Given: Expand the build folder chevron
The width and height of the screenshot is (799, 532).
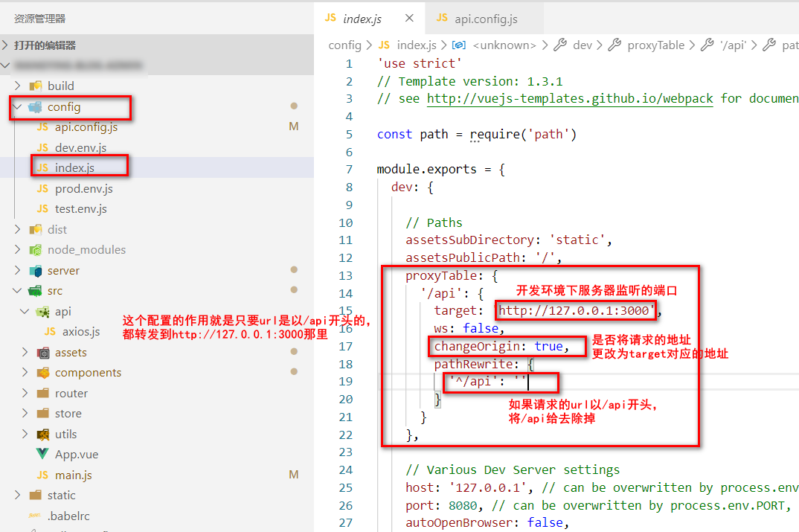Looking at the screenshot, I should click(x=17, y=86).
